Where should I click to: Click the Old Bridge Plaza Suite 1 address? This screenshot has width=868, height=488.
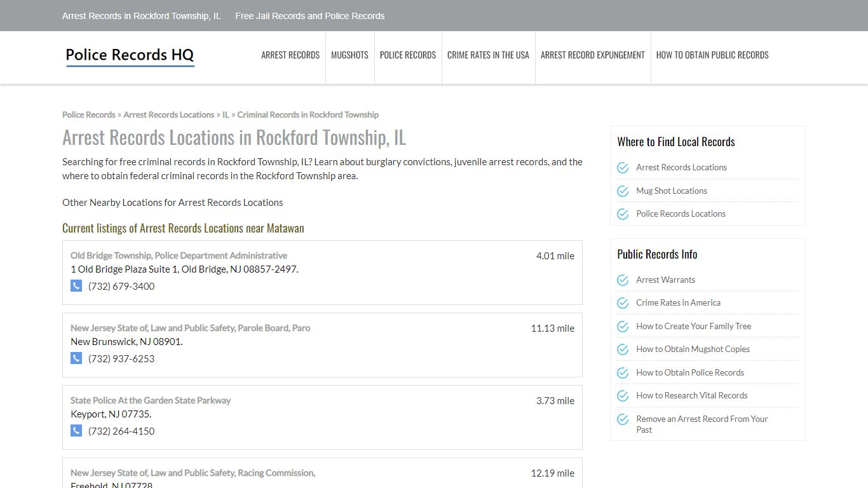pos(184,269)
